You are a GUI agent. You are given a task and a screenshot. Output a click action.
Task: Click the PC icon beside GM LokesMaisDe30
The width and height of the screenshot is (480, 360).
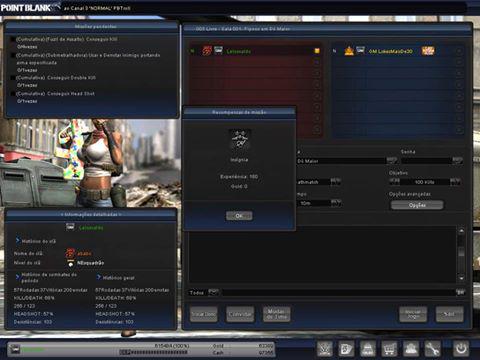point(360,50)
